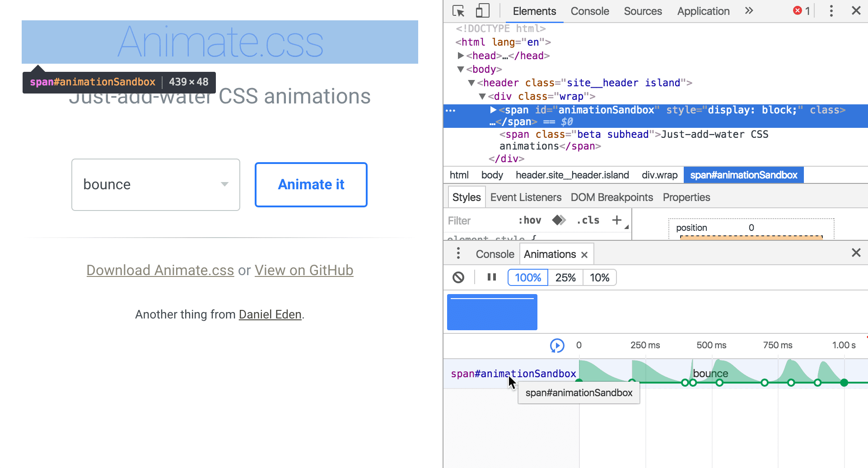
Task: Select the inspect element picker icon
Action: coord(458,10)
